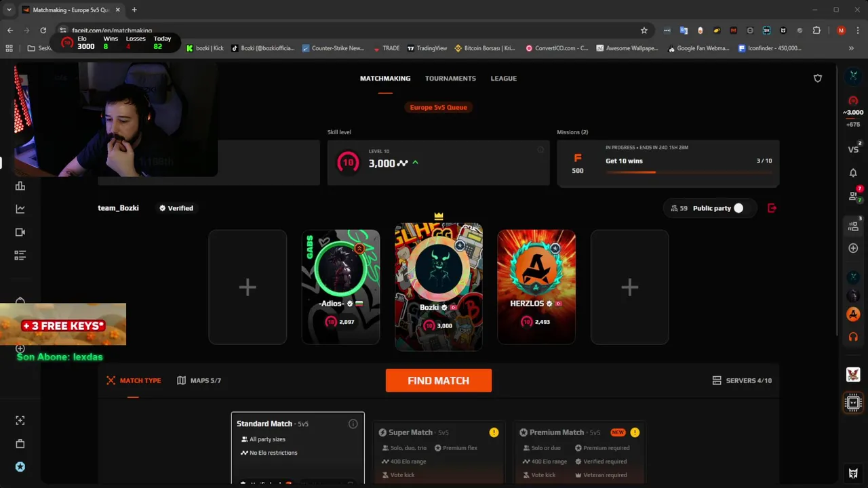Viewport: 868px width, 488px height.
Task: Open the VS matches icon in right sidebar
Action: [x=853, y=149]
